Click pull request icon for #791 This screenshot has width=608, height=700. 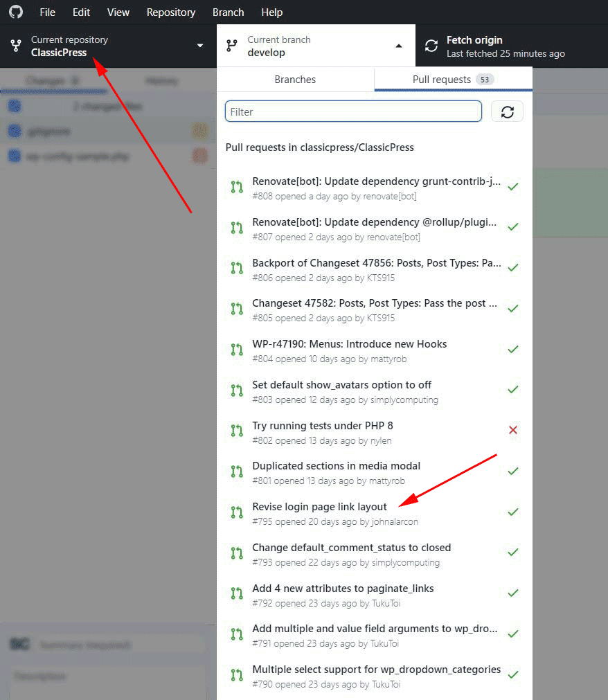237,634
